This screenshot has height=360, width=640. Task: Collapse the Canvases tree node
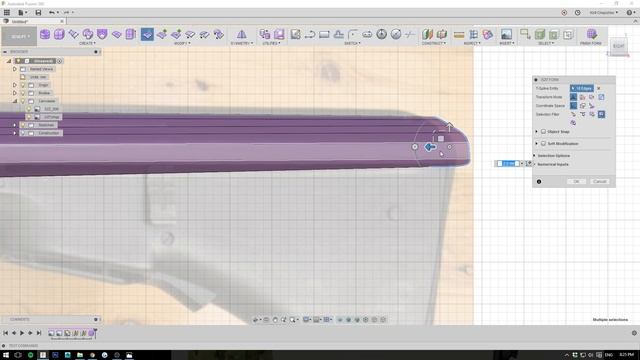[x=15, y=101]
